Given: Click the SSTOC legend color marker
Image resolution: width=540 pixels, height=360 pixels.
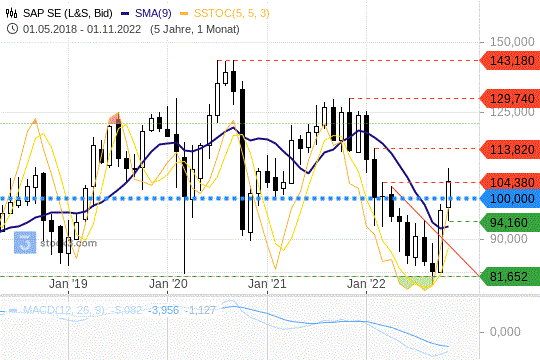Looking at the screenshot, I should (185, 14).
